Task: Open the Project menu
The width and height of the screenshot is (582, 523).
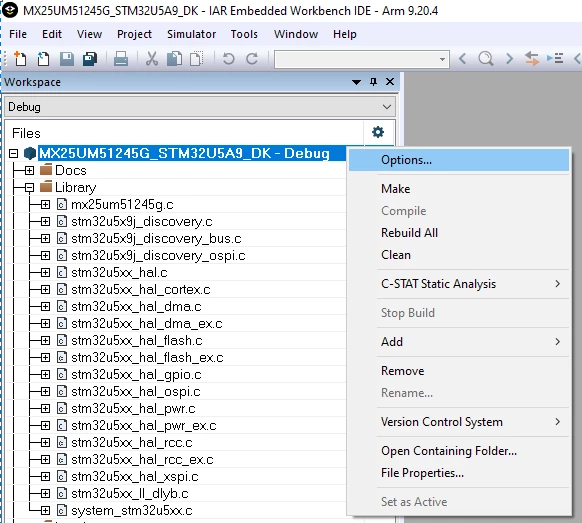Action: tap(134, 34)
